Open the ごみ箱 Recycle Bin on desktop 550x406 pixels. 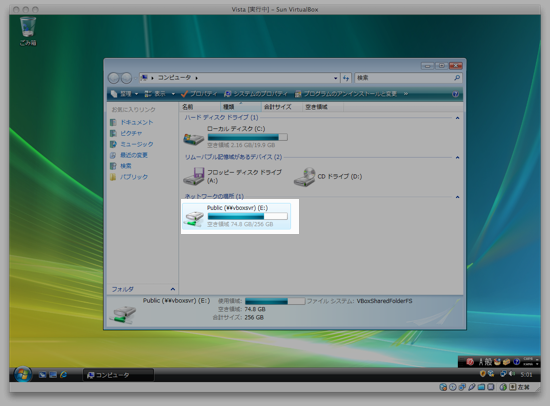tap(28, 31)
